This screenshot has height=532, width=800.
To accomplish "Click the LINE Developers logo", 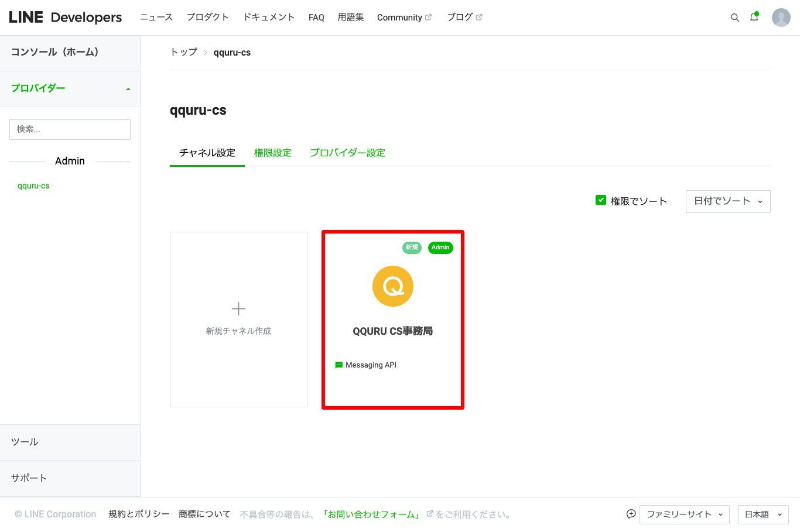I will (66, 18).
